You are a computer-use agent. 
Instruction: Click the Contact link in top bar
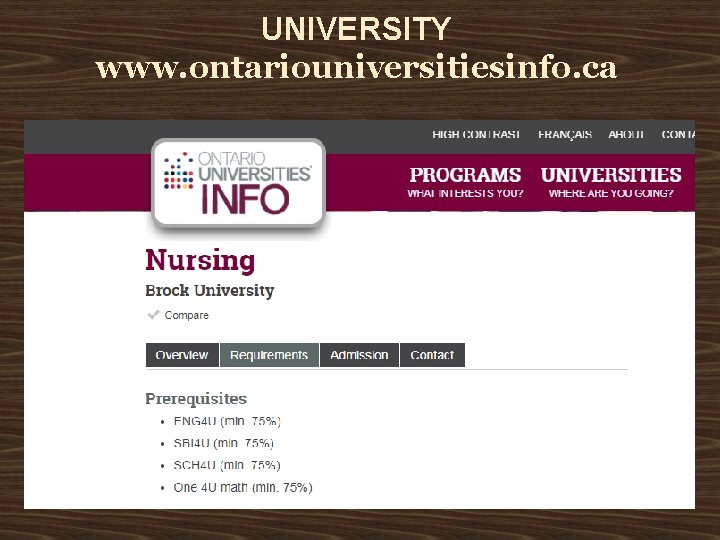pyautogui.click(x=678, y=134)
